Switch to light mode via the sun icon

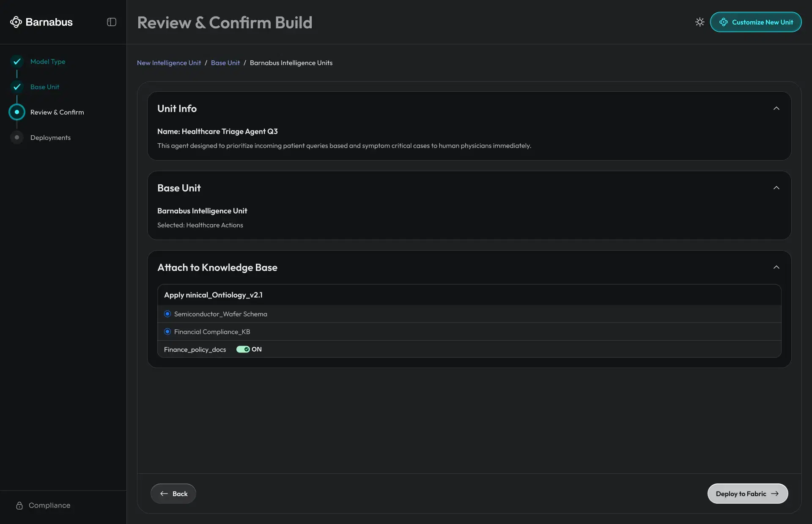pyautogui.click(x=700, y=22)
